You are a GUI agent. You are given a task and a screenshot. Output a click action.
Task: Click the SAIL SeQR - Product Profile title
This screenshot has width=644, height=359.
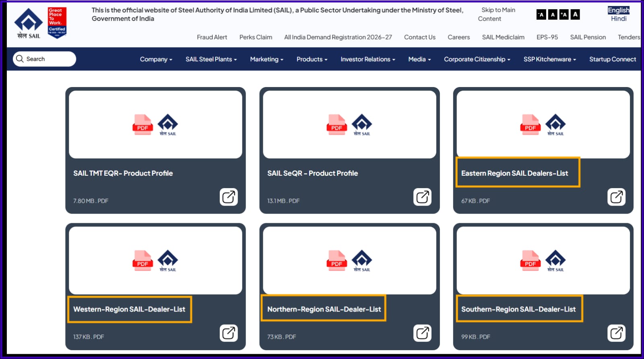click(x=313, y=173)
